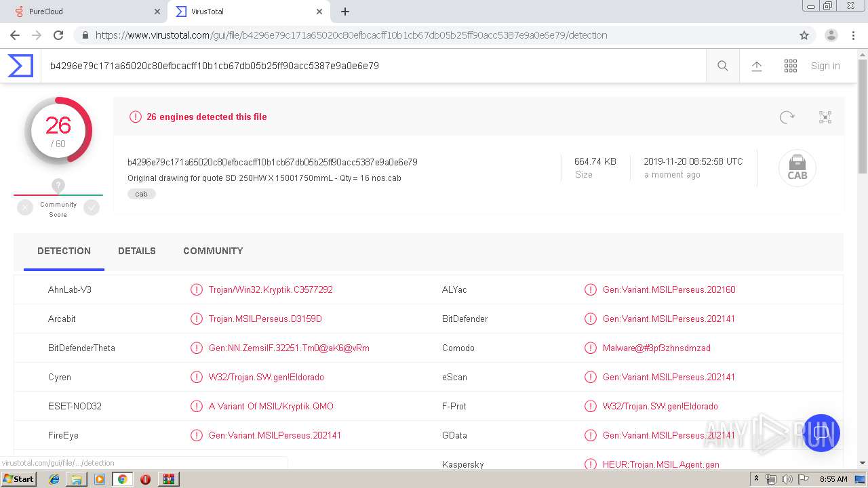Click ESET-NOD32 result 'A Variant Of MSIL/Kryptik.QMO'
This screenshot has height=488, width=868.
click(271, 406)
